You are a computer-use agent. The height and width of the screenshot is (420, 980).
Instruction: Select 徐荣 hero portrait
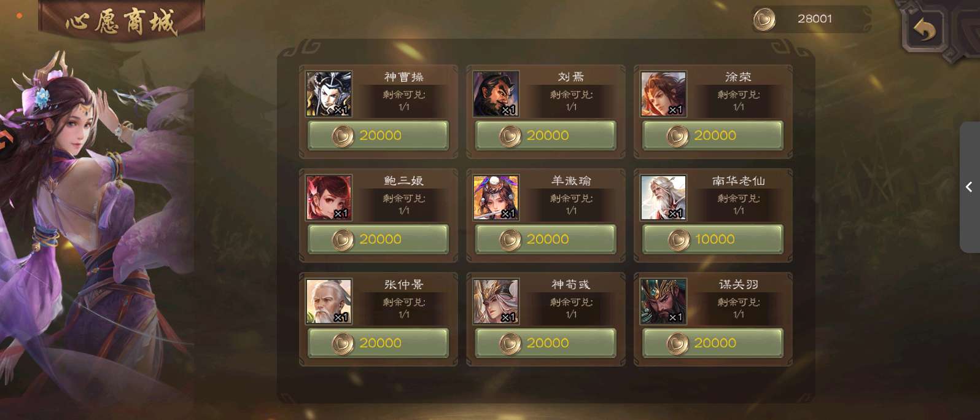(x=663, y=93)
